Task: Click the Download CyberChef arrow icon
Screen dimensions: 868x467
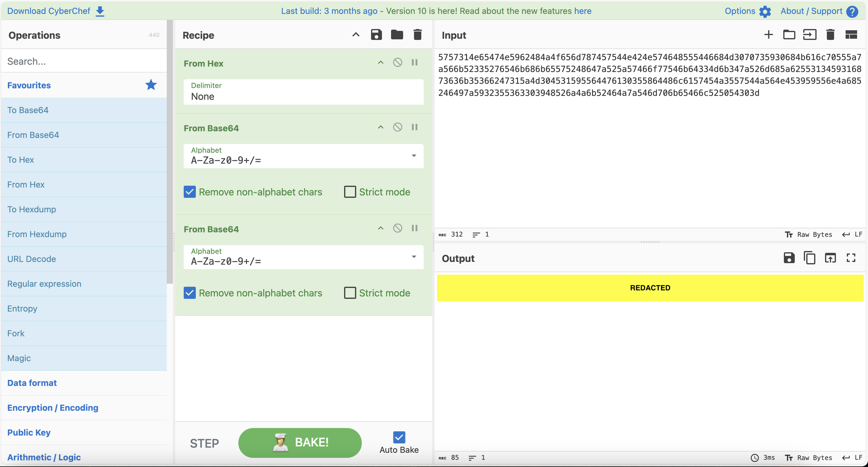Action: pos(100,11)
